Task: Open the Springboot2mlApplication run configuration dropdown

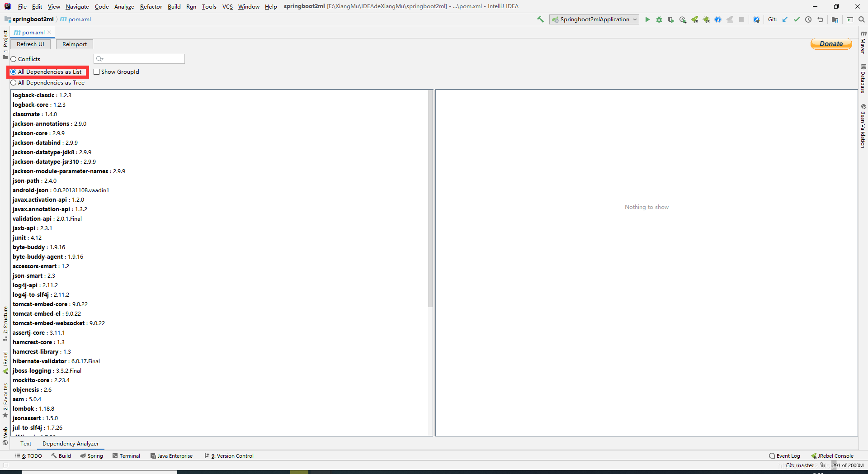Action: [594, 19]
